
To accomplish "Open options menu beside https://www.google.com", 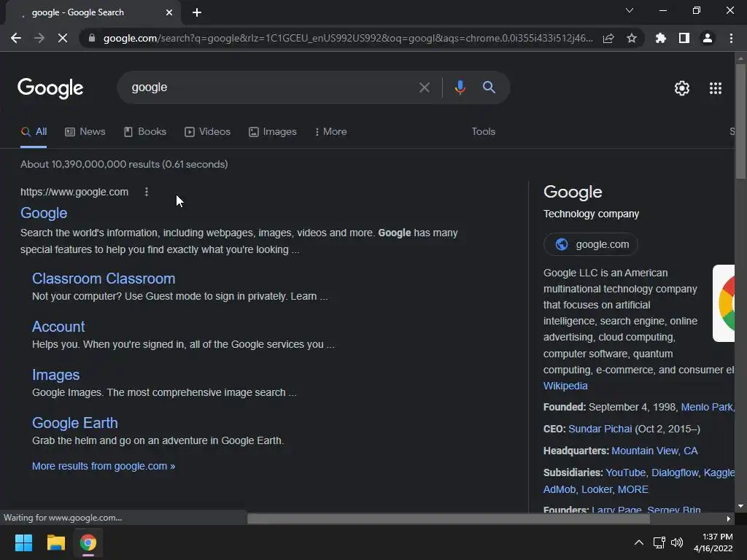I will 146,192.
